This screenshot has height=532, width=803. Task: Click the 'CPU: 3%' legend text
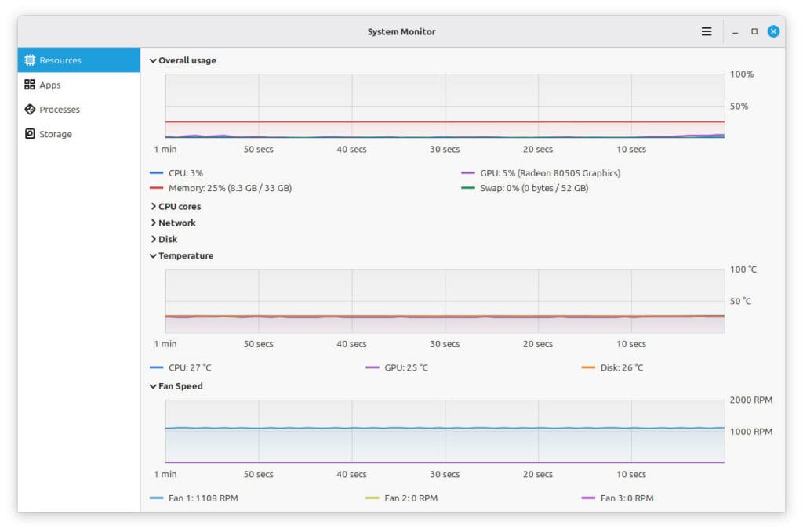pos(185,173)
